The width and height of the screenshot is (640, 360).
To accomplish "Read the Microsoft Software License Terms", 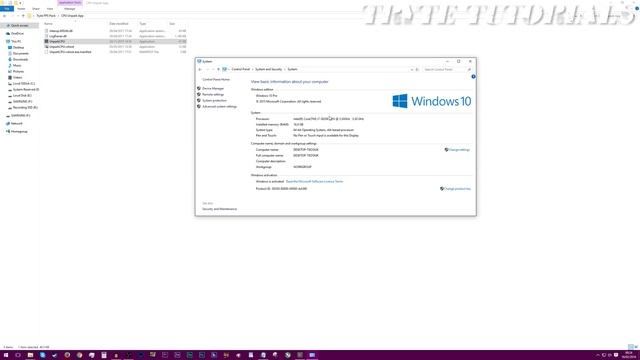I will 314,181.
